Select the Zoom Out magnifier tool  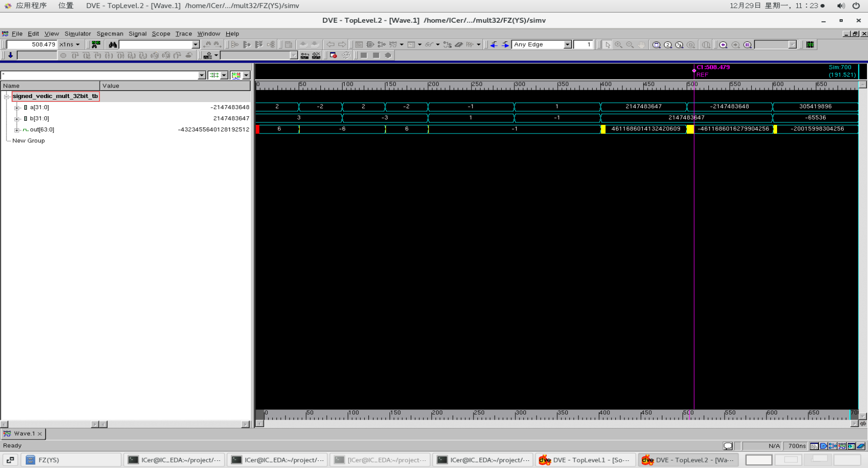click(630, 44)
